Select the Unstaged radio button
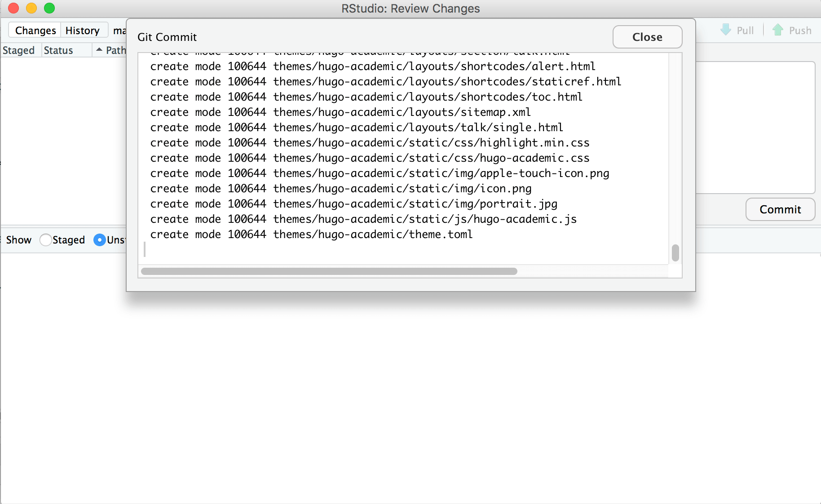 click(x=99, y=240)
